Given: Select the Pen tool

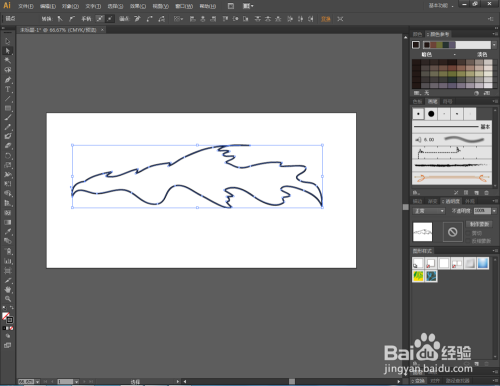Looking at the screenshot, I should (8, 80).
